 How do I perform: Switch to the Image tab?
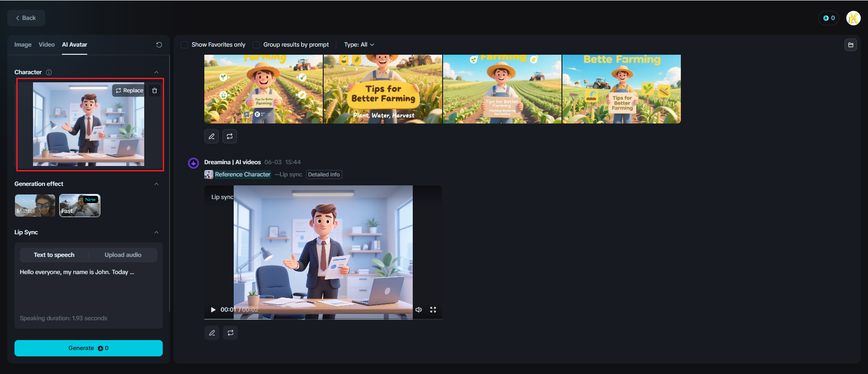(x=23, y=45)
